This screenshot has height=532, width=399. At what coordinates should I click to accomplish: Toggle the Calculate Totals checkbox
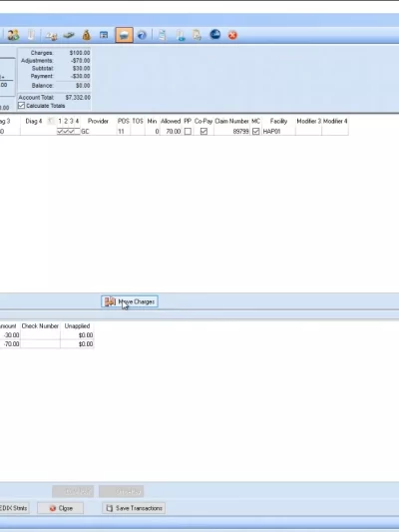(21, 106)
